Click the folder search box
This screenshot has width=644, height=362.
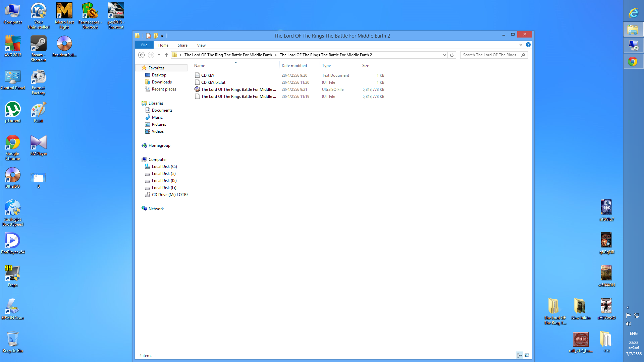(x=491, y=55)
